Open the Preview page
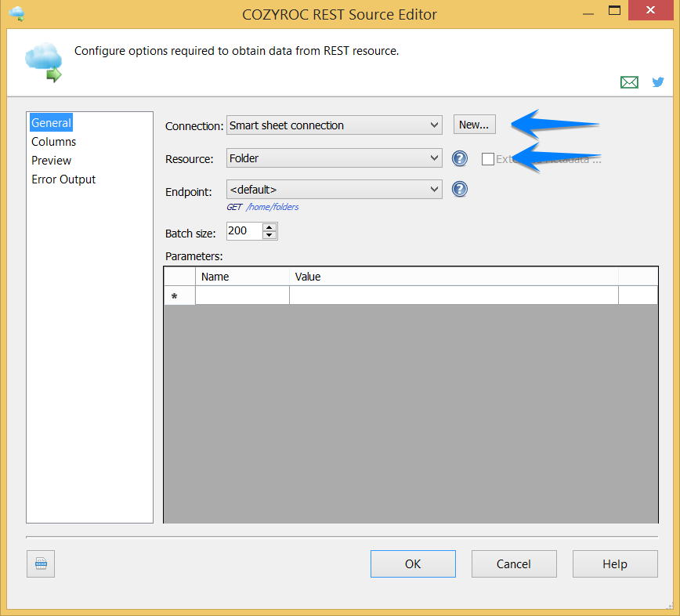 (x=51, y=161)
